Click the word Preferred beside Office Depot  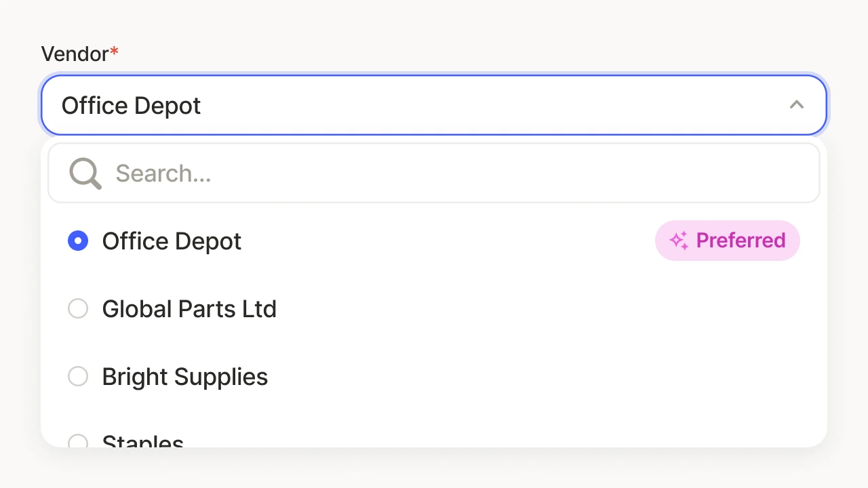(x=741, y=241)
